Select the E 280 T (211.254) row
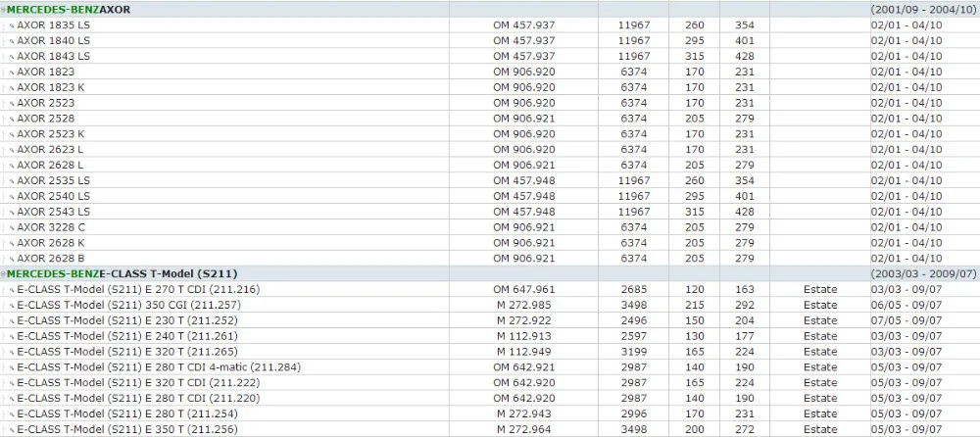The height and width of the screenshot is (437, 980). (x=490, y=413)
